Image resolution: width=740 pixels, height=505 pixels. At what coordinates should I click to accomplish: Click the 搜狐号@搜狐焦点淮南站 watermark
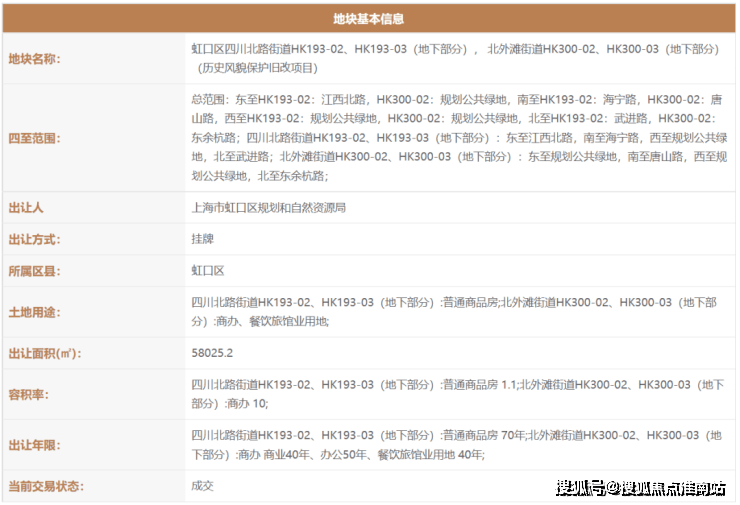(x=640, y=488)
